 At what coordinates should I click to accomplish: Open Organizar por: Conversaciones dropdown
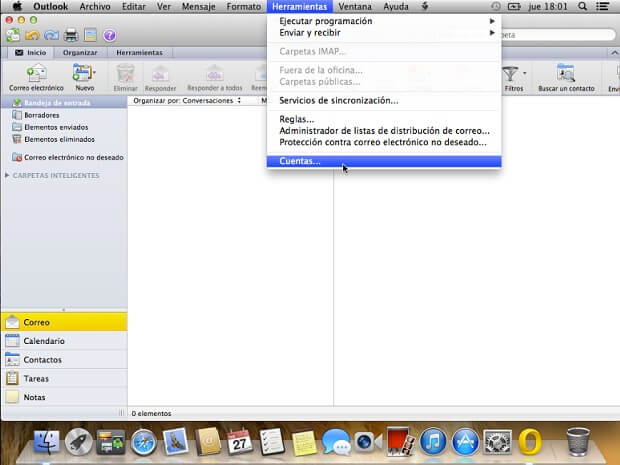tap(187, 100)
